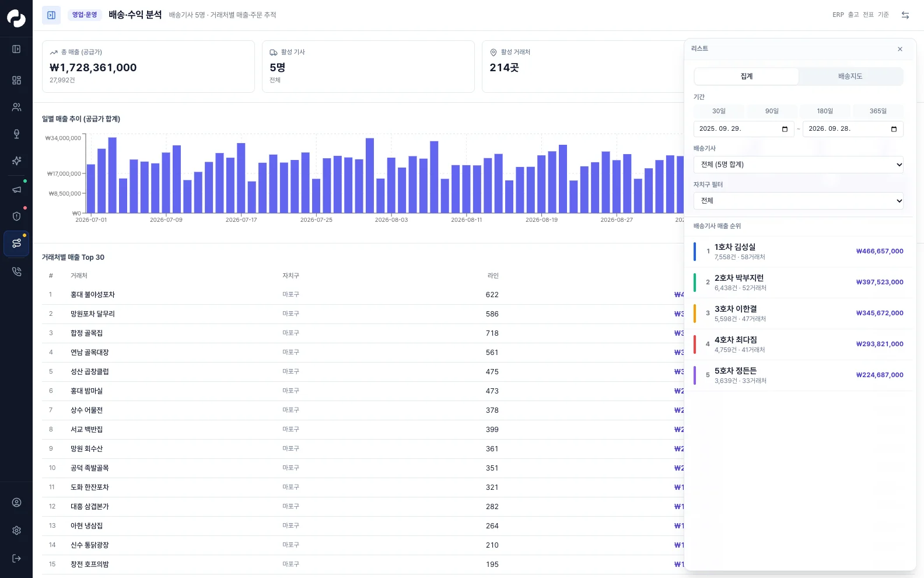Click the 자치구 column header

pyautogui.click(x=290, y=276)
